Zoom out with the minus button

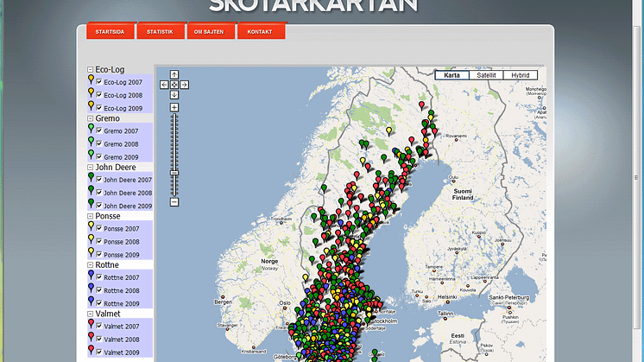pyautogui.click(x=174, y=202)
